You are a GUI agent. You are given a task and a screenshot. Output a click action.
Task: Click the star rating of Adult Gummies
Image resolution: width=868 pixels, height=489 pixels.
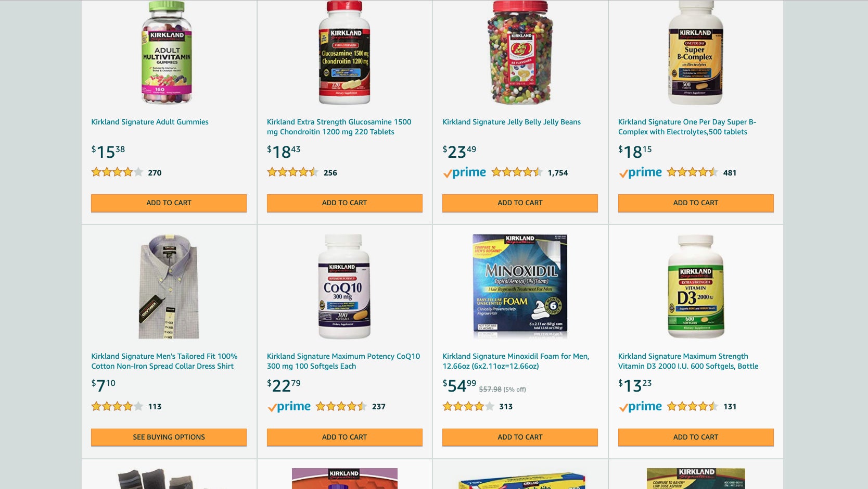[117, 172]
